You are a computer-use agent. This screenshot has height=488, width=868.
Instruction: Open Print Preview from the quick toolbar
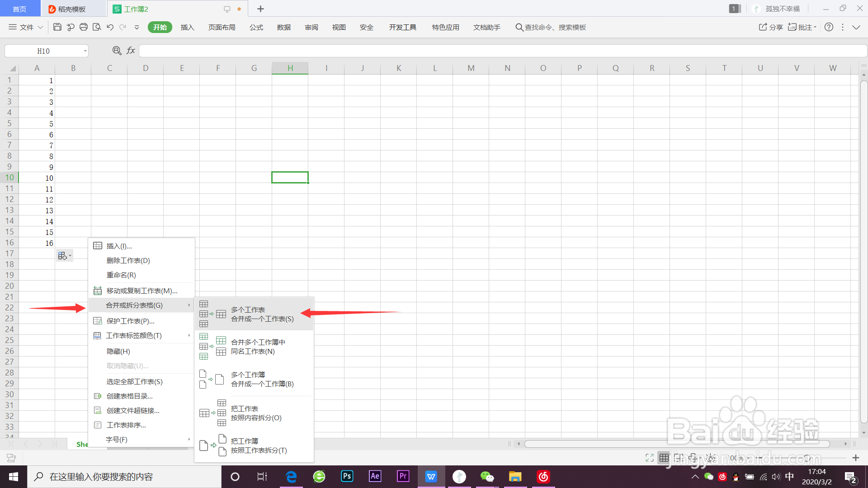tap(97, 27)
